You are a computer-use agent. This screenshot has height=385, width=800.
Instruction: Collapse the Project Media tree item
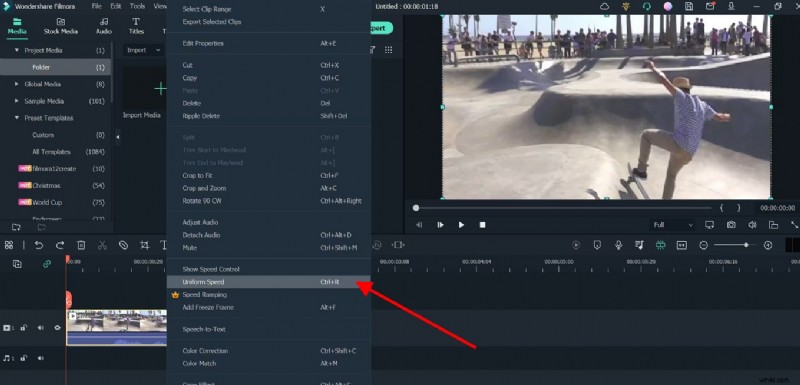[x=17, y=50]
